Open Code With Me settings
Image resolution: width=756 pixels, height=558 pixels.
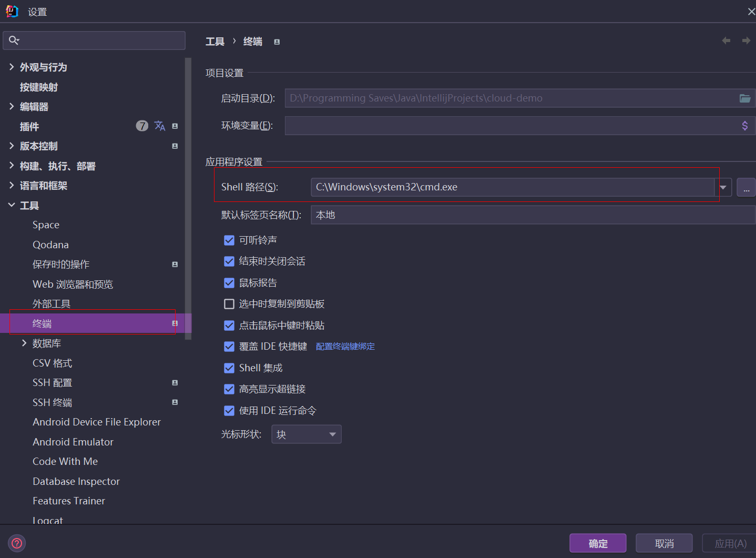point(65,462)
